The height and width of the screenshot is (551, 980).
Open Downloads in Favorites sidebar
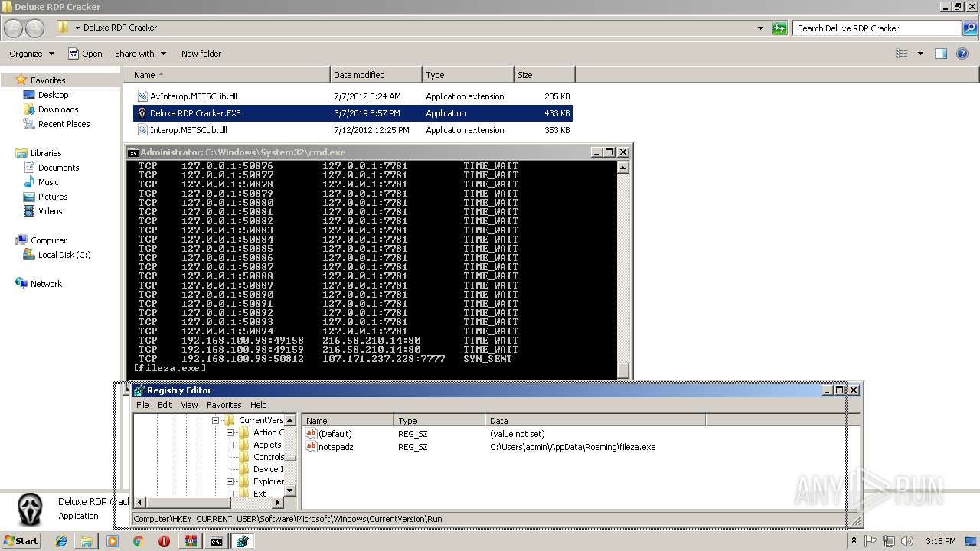(x=58, y=109)
